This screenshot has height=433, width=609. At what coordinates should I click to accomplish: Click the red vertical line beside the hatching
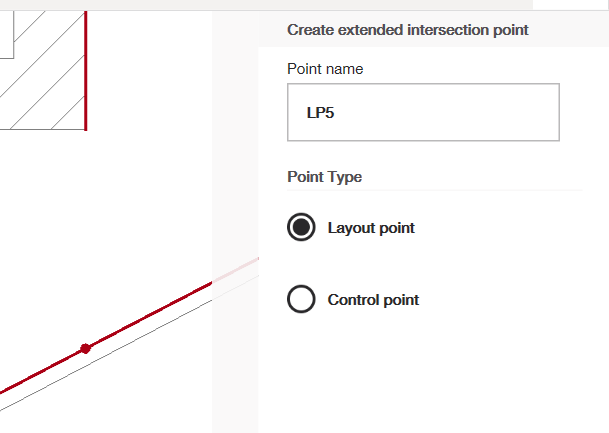[x=86, y=70]
